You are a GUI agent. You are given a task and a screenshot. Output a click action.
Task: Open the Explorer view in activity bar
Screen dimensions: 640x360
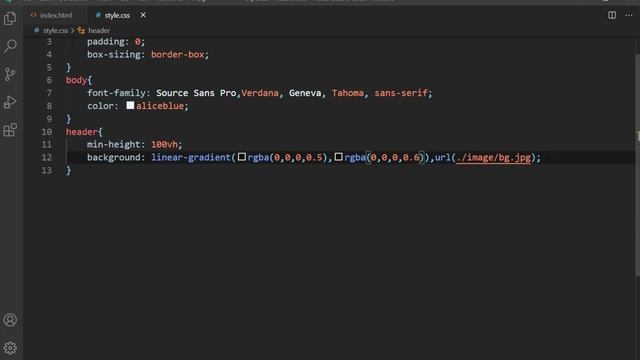10,18
